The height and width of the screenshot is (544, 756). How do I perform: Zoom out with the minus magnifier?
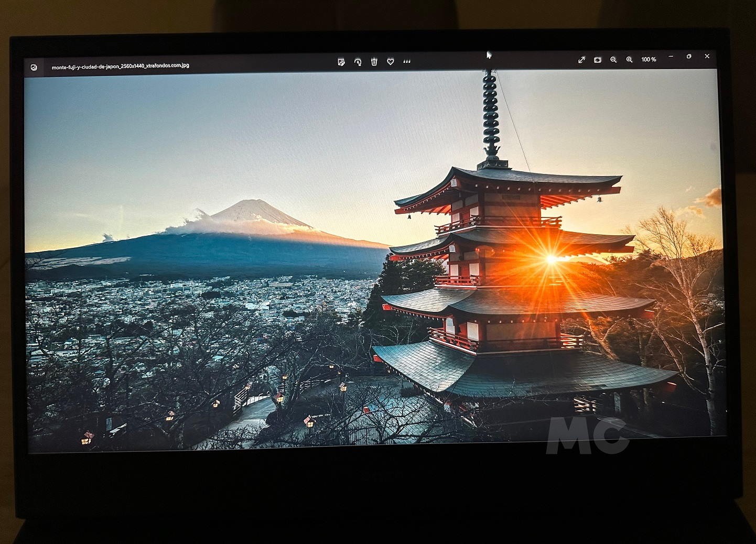[613, 60]
